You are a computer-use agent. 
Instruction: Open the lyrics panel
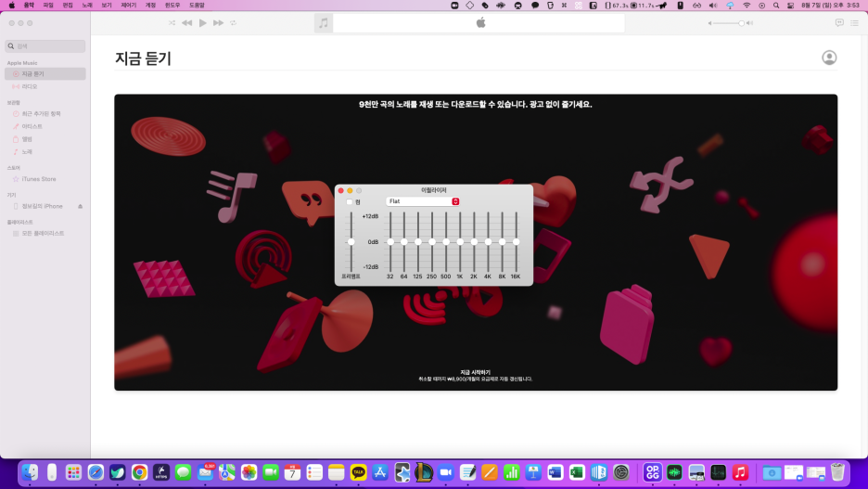(839, 22)
